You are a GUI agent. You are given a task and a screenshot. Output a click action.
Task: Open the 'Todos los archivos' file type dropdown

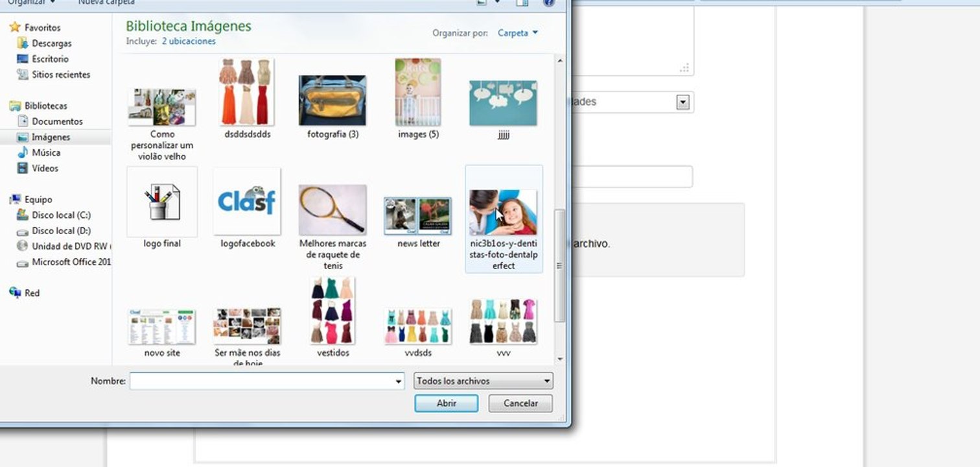point(484,381)
